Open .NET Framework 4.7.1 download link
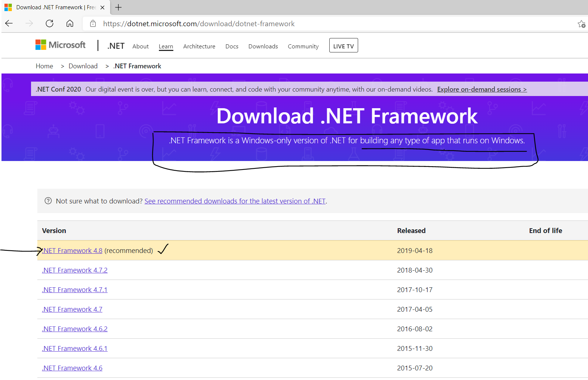The height and width of the screenshot is (380, 588). coord(75,290)
